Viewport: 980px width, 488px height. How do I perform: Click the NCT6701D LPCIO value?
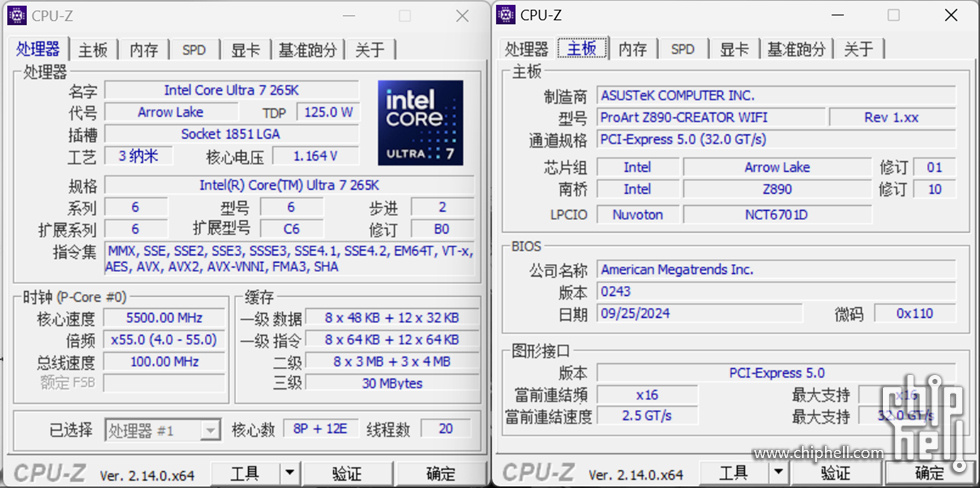[x=777, y=215]
